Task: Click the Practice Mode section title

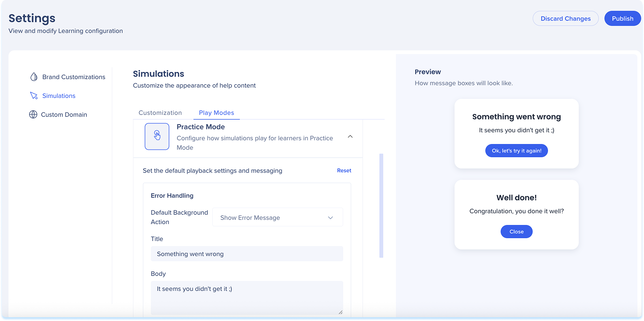Action: pos(201,127)
